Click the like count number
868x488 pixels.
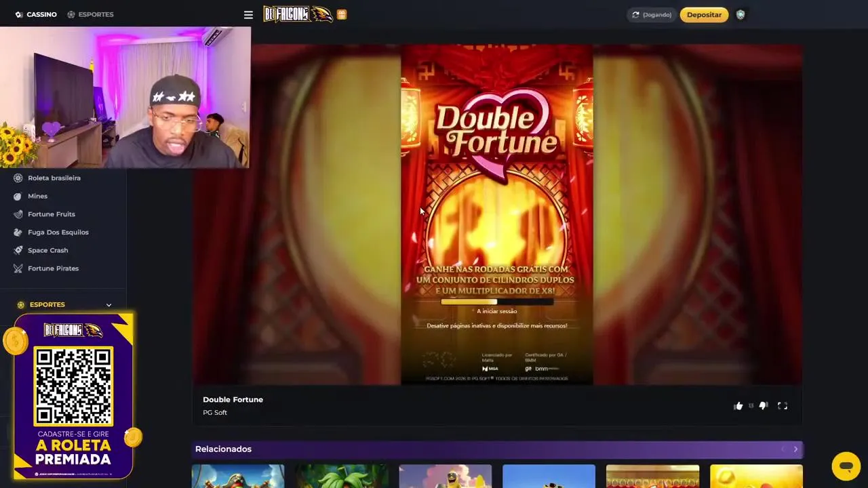click(751, 406)
